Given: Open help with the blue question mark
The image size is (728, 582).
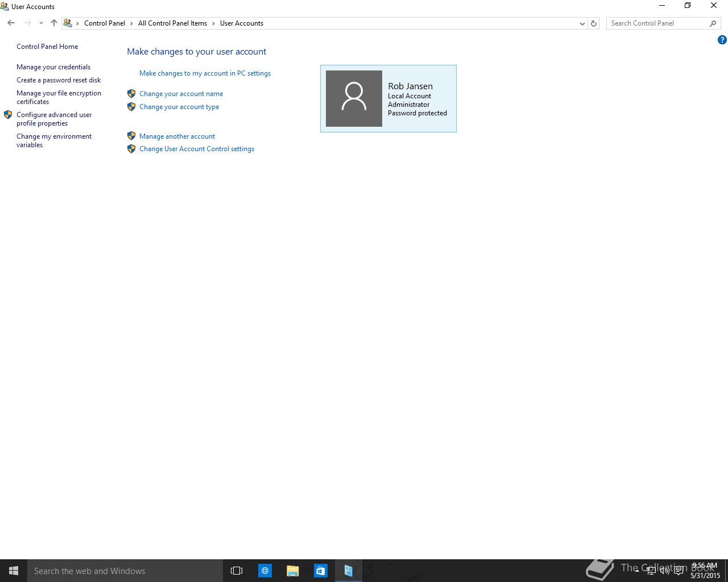Looking at the screenshot, I should tap(722, 40).
